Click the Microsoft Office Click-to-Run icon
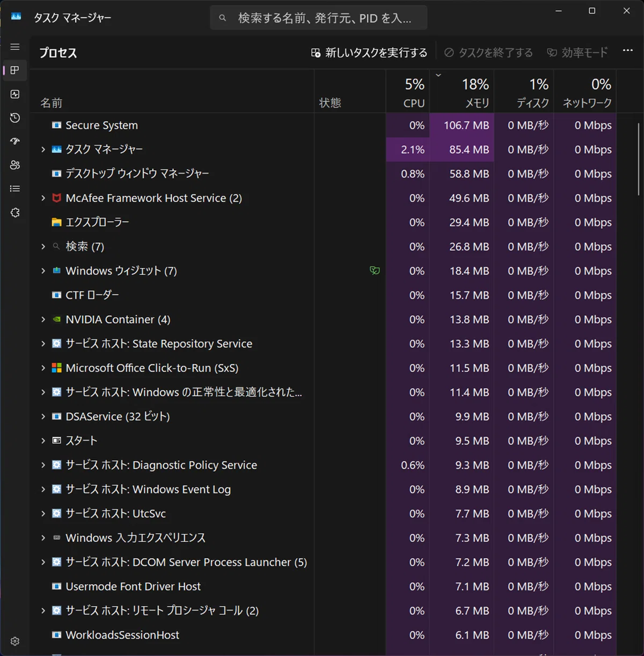Viewport: 644px width, 656px height. (56, 368)
